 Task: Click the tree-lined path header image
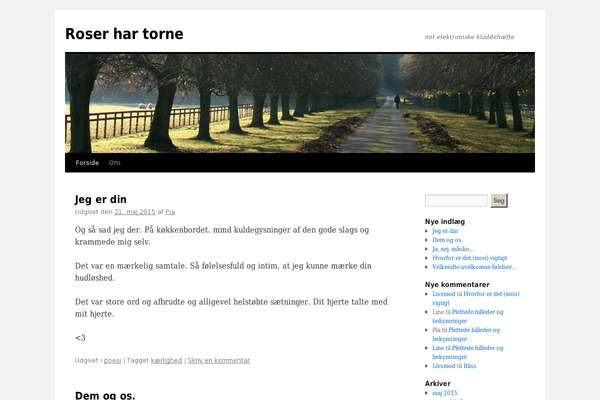[x=300, y=103]
